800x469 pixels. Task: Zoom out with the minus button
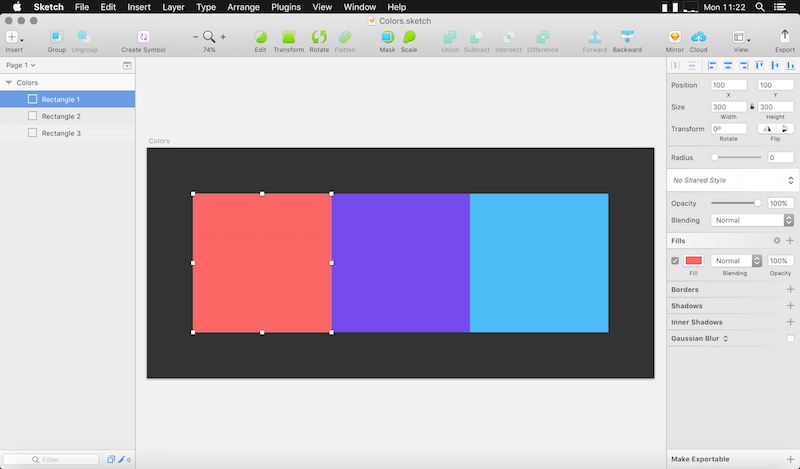click(x=195, y=37)
